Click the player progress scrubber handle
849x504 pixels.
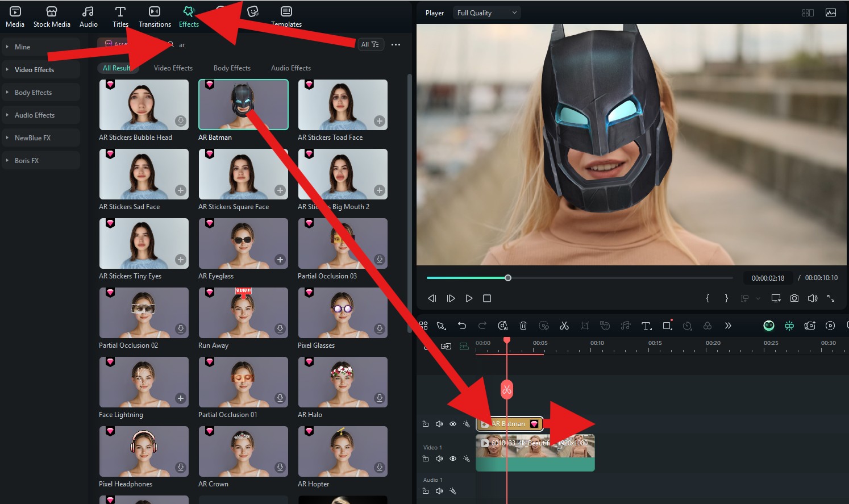pos(508,278)
